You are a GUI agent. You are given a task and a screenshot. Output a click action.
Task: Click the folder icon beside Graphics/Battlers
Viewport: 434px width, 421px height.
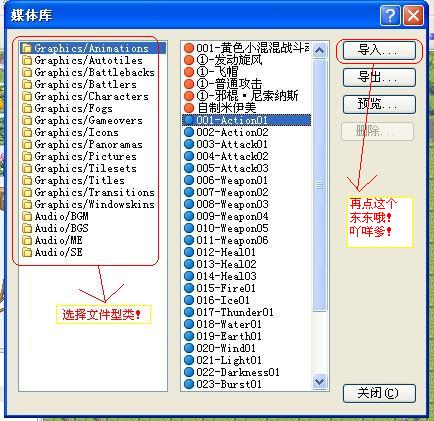tap(26, 84)
